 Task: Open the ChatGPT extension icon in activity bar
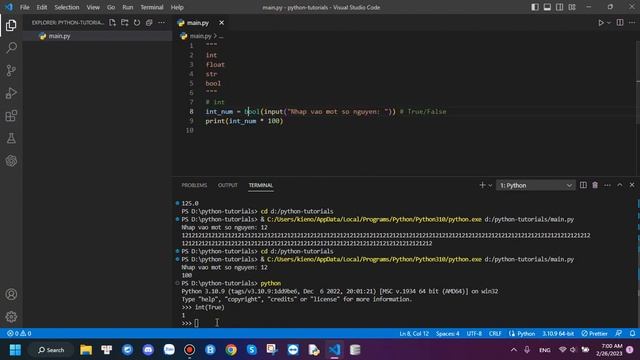11,161
